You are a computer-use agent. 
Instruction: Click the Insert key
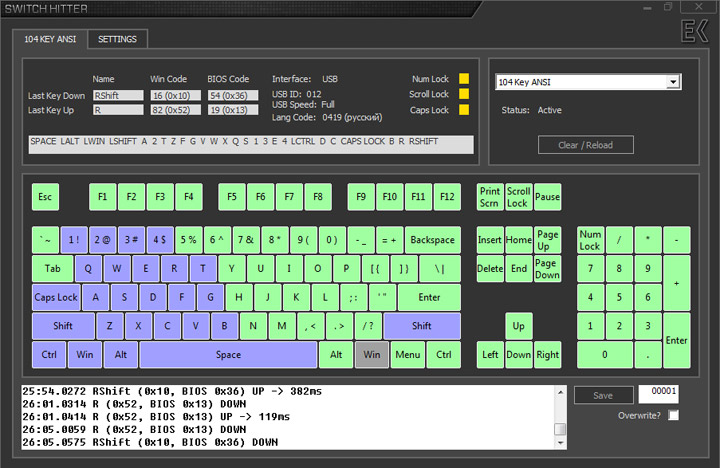pyautogui.click(x=490, y=240)
